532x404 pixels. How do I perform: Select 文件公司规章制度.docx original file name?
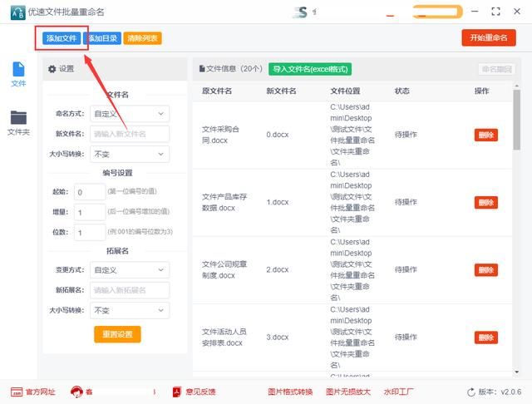click(x=224, y=269)
